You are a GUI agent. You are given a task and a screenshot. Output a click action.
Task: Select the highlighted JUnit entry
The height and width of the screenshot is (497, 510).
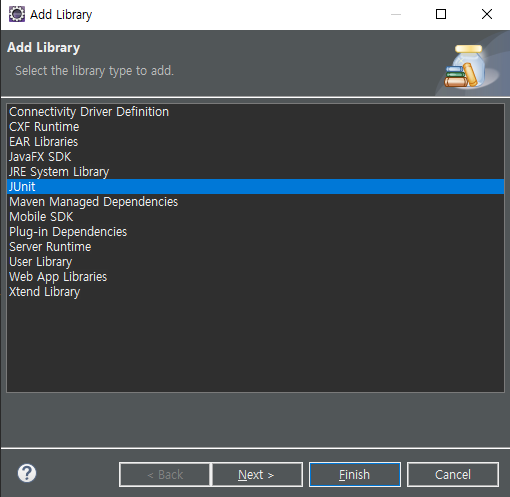[255, 187]
